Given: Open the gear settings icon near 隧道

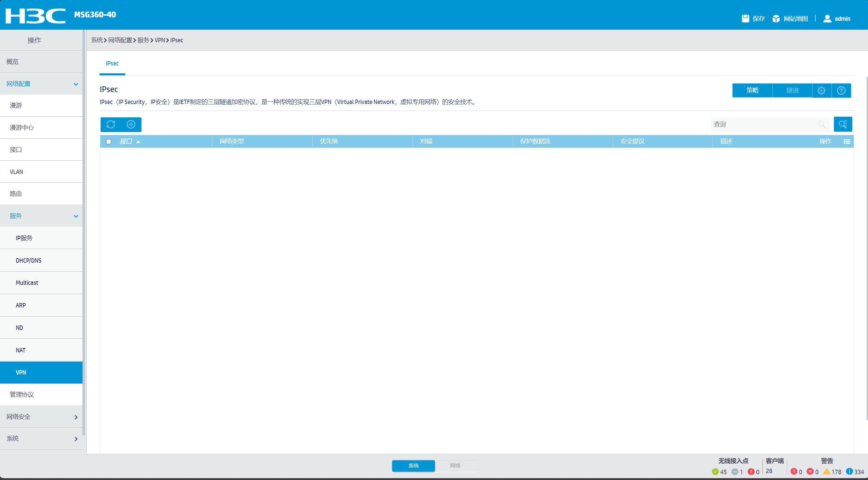Looking at the screenshot, I should tap(822, 91).
